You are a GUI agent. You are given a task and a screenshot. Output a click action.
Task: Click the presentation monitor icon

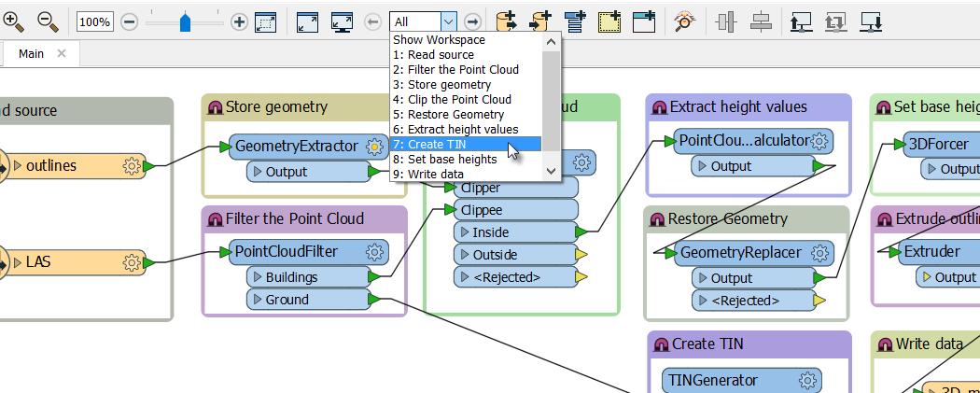[342, 22]
